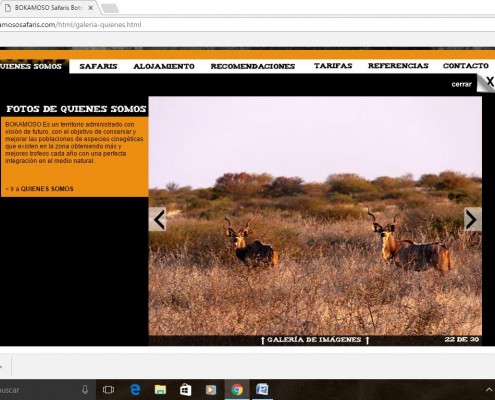Select RECOMENDACIONES in navigation bar

[253, 66]
